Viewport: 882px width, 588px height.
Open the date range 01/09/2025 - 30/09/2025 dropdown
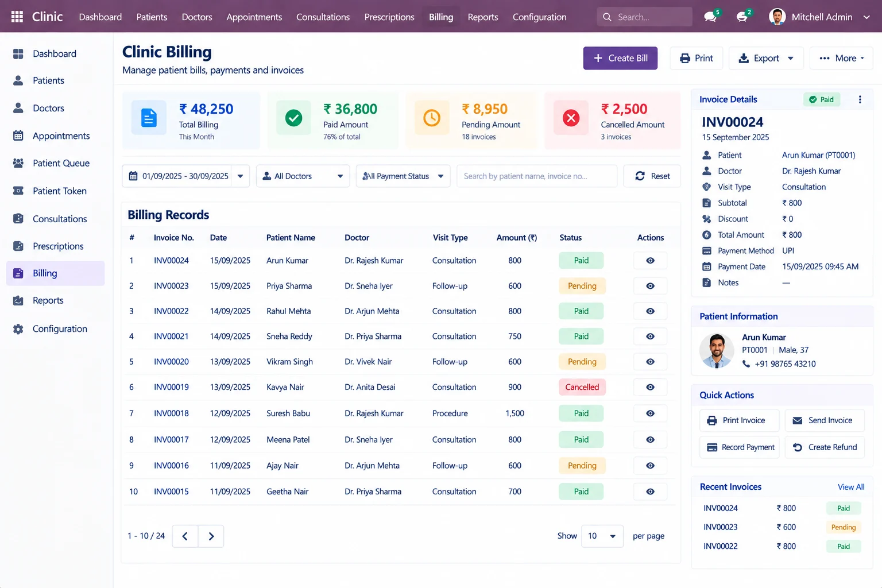pos(185,176)
